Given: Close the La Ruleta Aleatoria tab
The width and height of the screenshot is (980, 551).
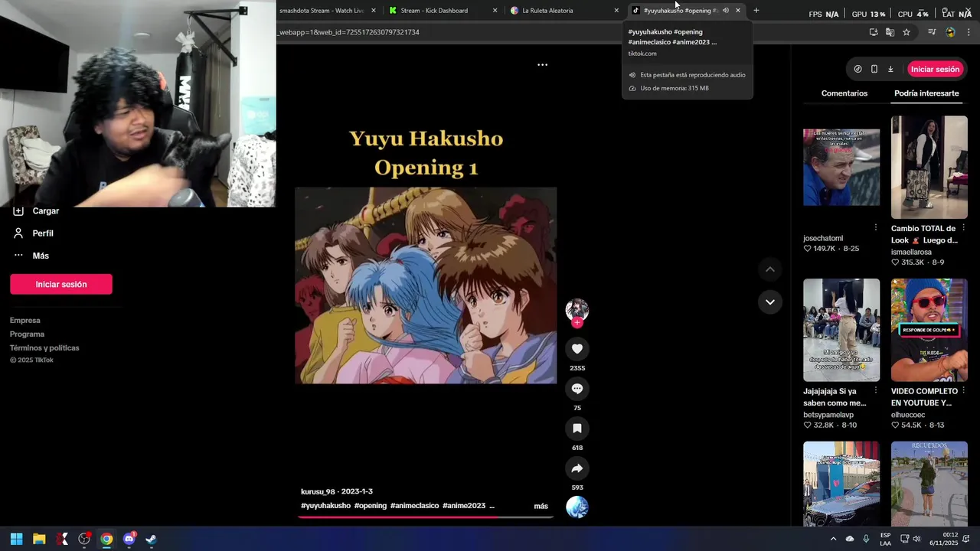Looking at the screenshot, I should click(616, 11).
